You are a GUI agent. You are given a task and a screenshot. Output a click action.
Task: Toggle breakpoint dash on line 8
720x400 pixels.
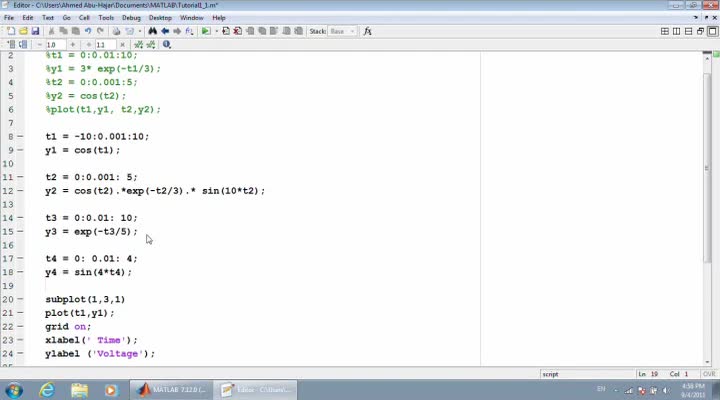[x=20, y=136]
